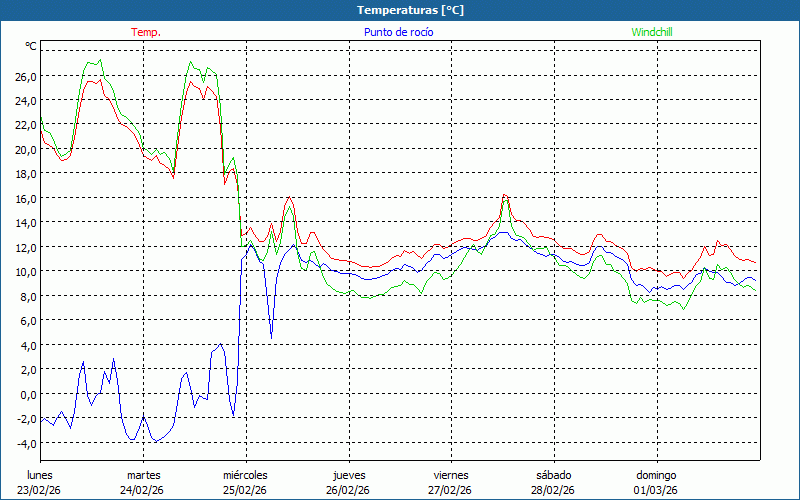Screen dimensions: 800x500
Task: Select the viernes 27/02/26 date label
Action: (x=451, y=482)
